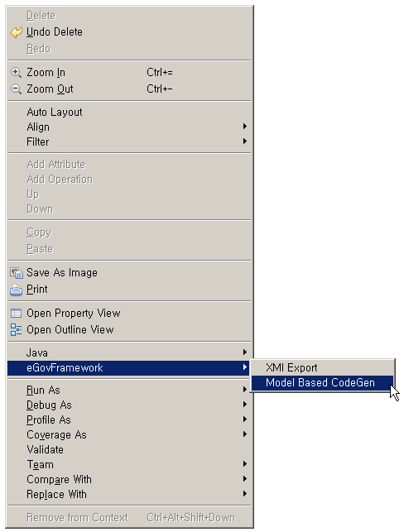Expand the Filter submenu arrow
Image resolution: width=404 pixels, height=532 pixels.
point(245,141)
